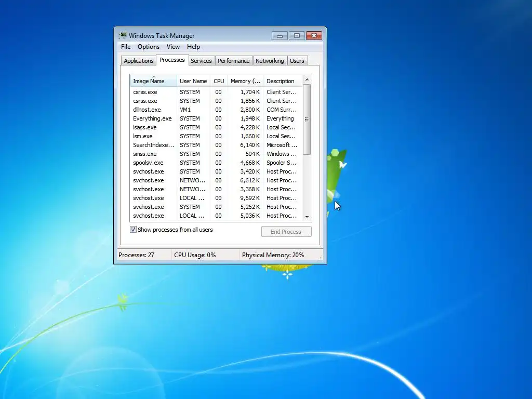The height and width of the screenshot is (399, 532).
Task: Open the View menu
Action: pyautogui.click(x=173, y=47)
